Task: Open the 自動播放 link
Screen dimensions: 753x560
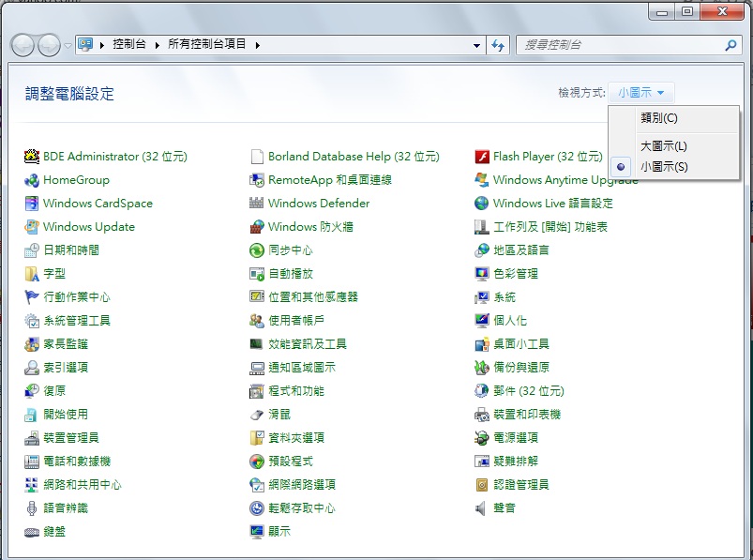Action: coord(291,274)
